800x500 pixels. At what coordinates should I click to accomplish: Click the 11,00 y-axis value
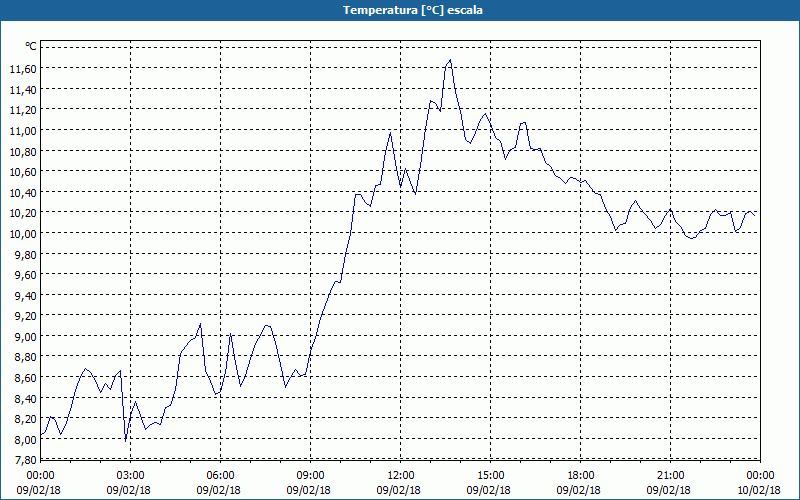click(23, 131)
